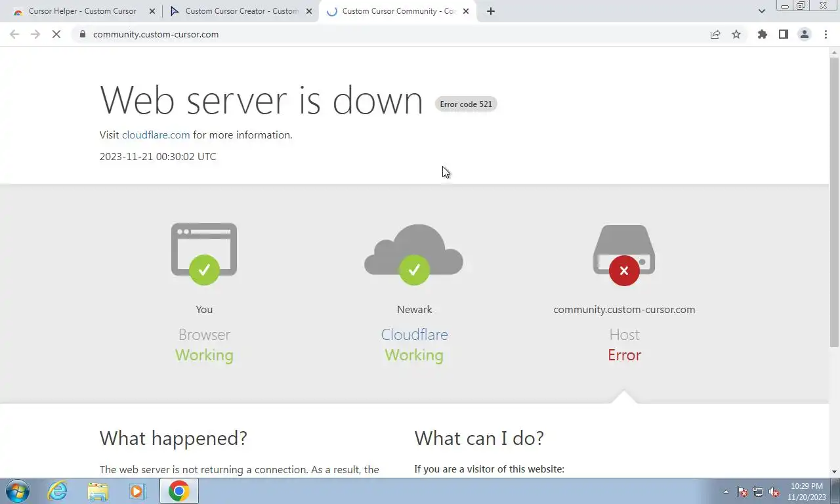Go back to previous page
This screenshot has width=840, height=504.
point(14,34)
